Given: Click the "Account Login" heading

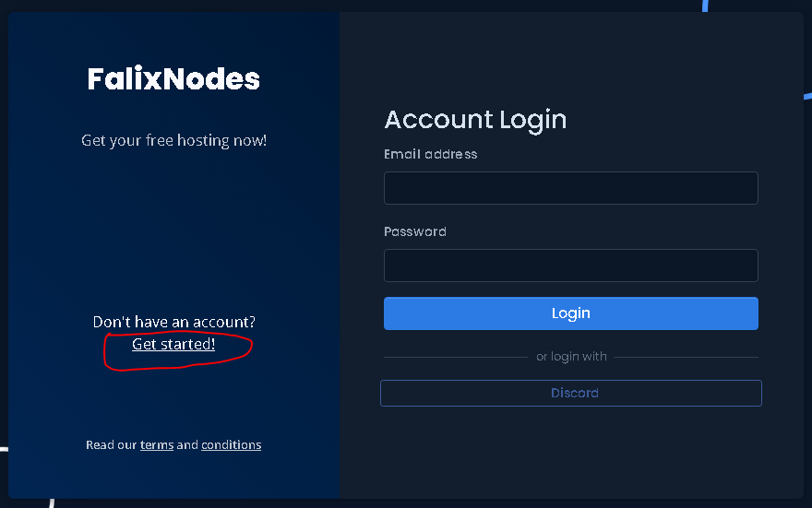Looking at the screenshot, I should (475, 120).
